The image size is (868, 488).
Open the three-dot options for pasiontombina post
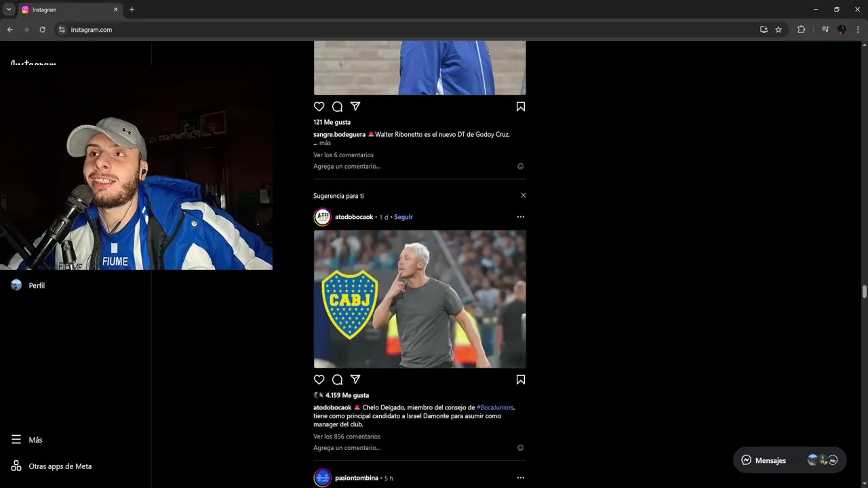(521, 478)
